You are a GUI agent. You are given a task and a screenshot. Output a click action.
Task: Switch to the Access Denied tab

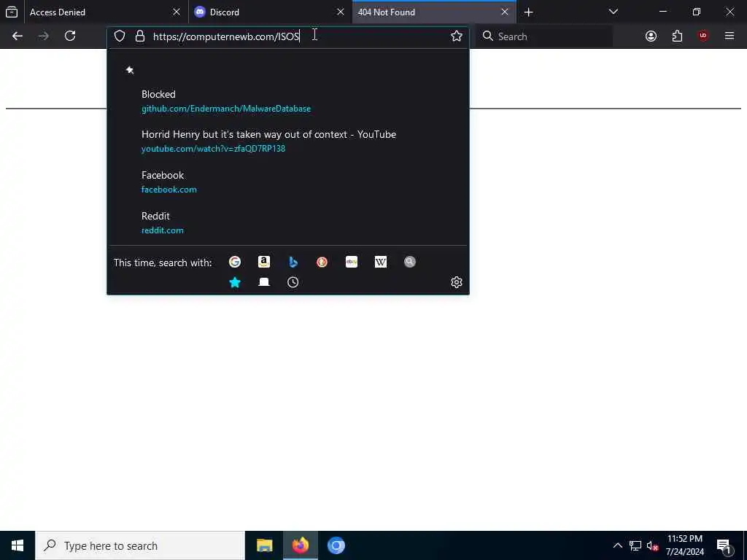pyautogui.click(x=106, y=12)
